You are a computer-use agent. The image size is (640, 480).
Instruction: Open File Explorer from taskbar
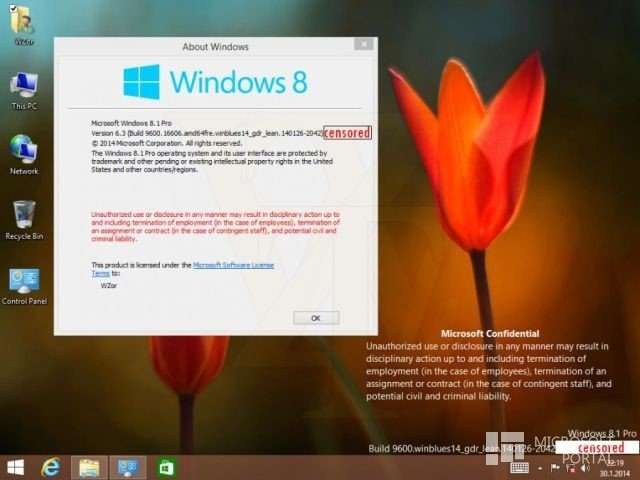pos(89,467)
